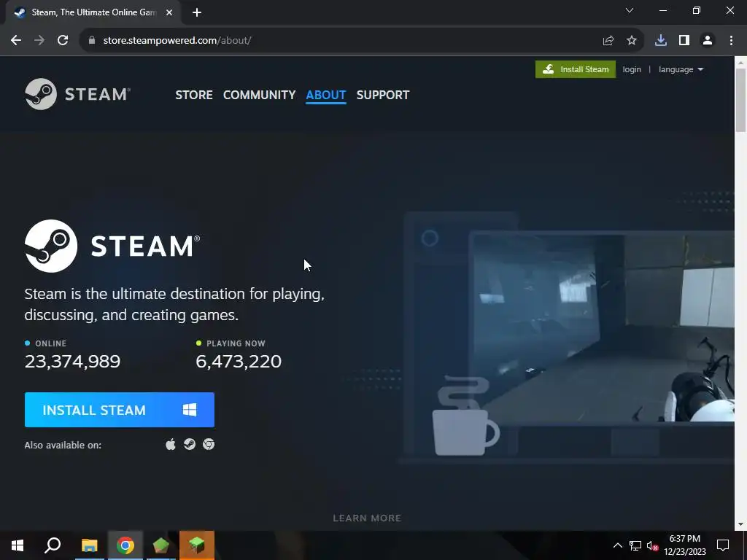The image size is (747, 560).
Task: Click the login link
Action: (x=632, y=69)
